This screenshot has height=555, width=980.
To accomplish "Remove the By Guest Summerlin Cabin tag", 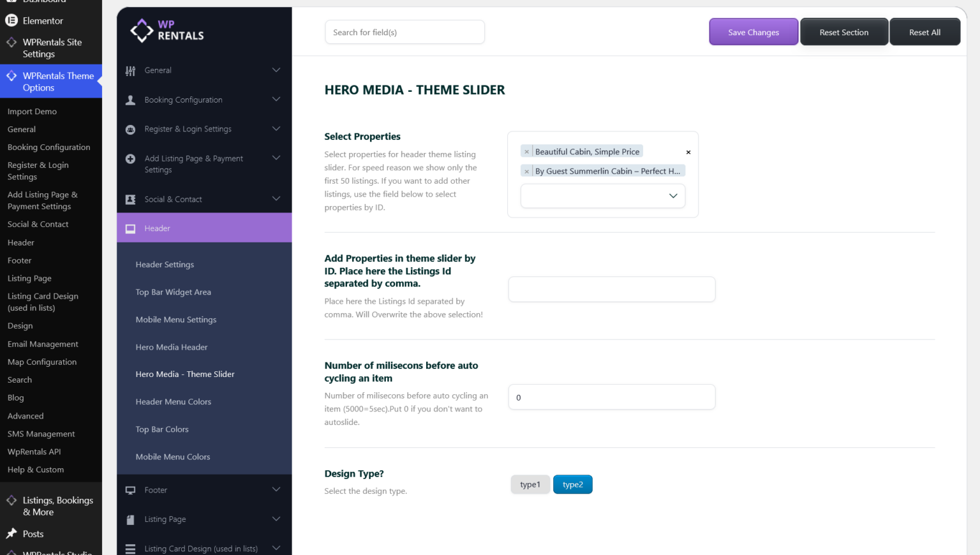I will pos(526,172).
